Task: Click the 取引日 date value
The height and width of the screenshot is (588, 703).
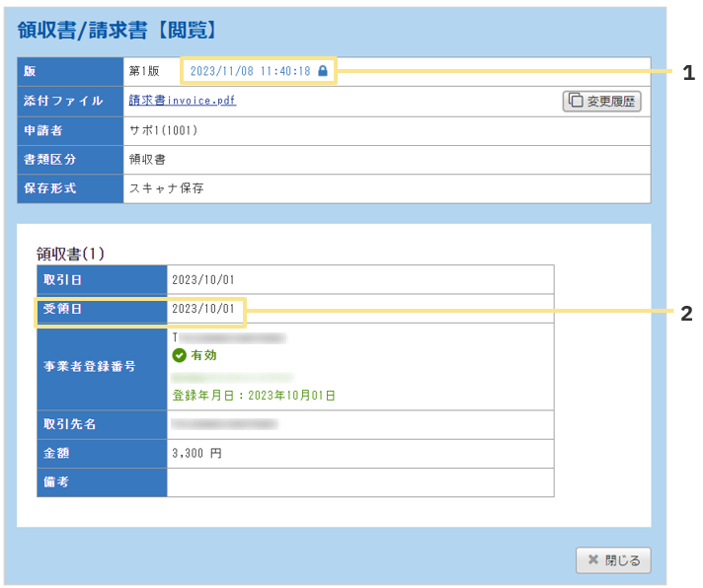Action: 203,280
